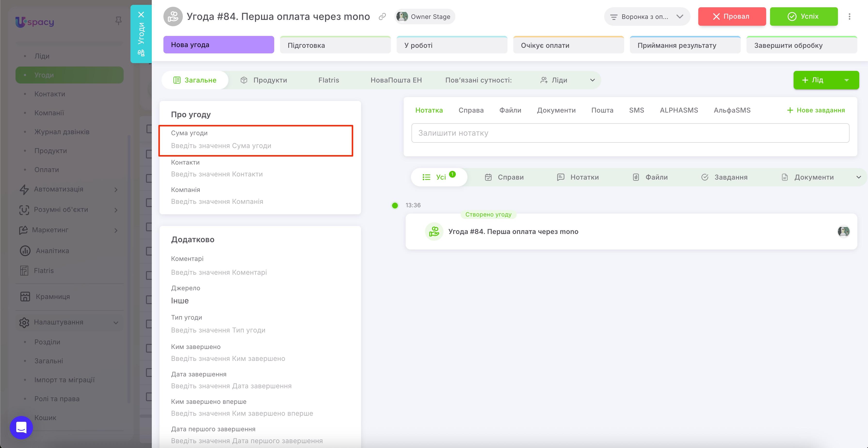This screenshot has height=448, width=868.
Task: Open the timeline entry Угода #84
Action: [x=513, y=232]
